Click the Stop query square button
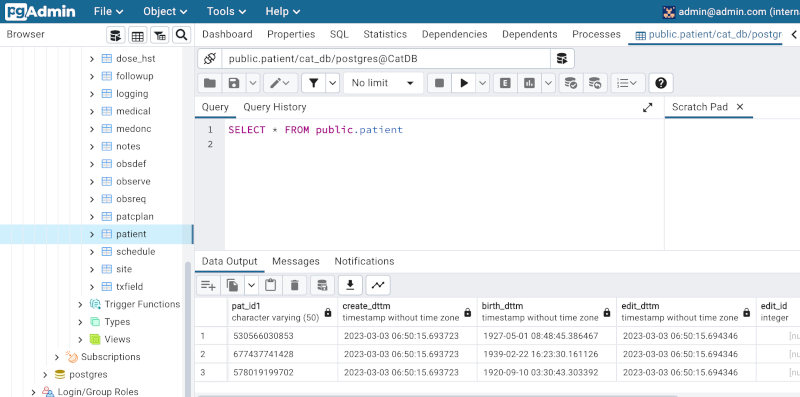Screen dimensions: 800x397 (439, 83)
